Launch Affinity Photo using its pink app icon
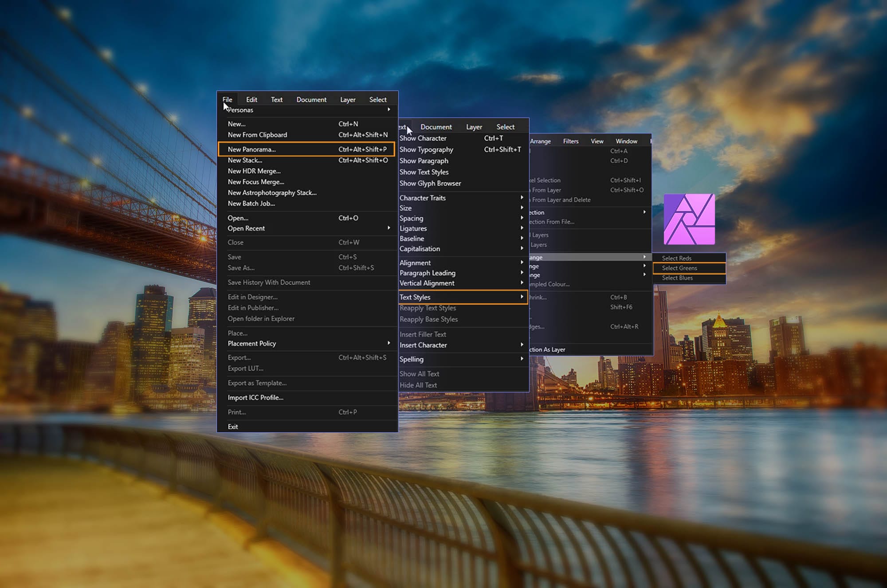 [x=689, y=220]
